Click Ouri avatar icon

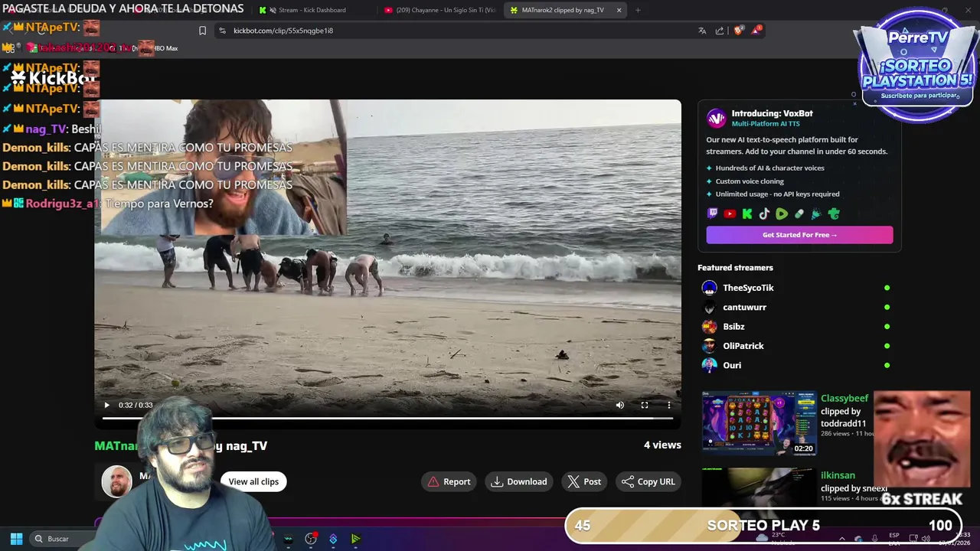click(x=710, y=365)
